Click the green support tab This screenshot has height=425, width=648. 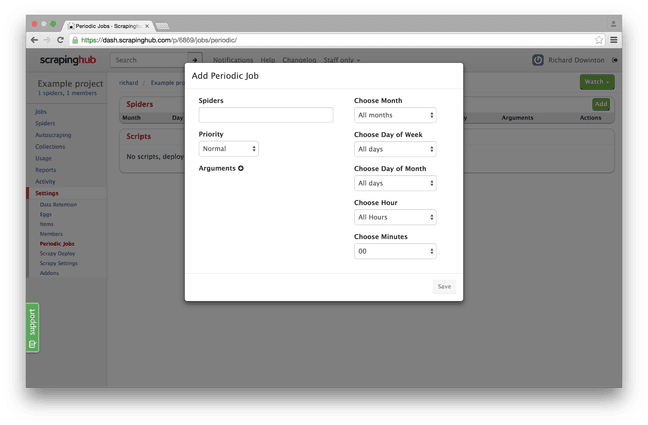(33, 328)
